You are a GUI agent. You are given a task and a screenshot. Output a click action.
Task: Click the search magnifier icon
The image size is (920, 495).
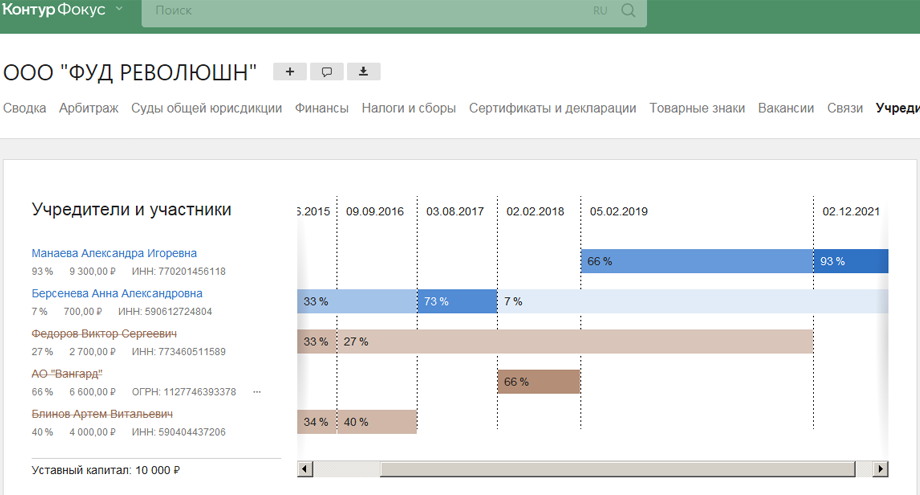click(x=628, y=11)
